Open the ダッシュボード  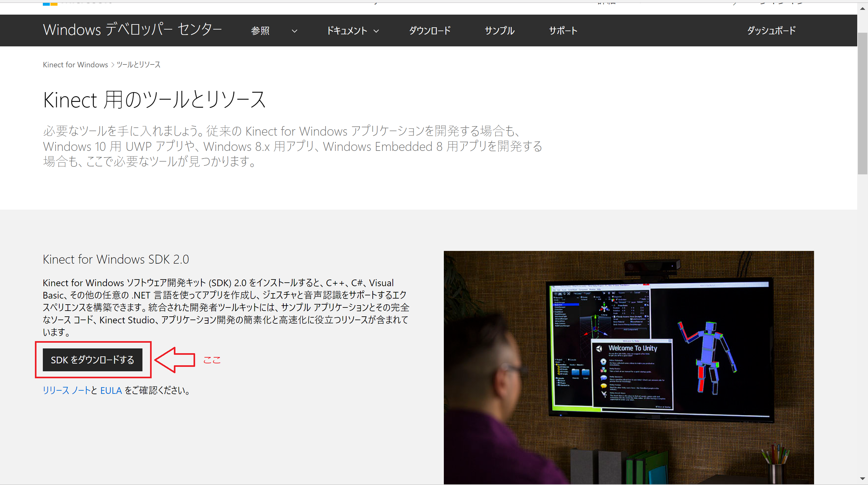(771, 30)
